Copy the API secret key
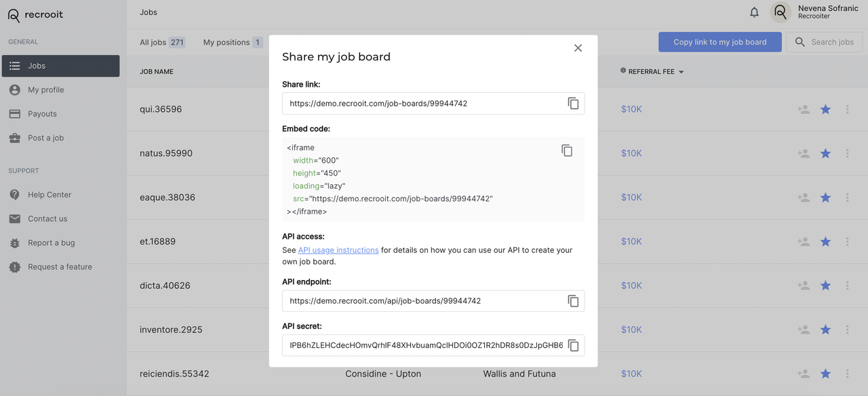 [x=573, y=346]
